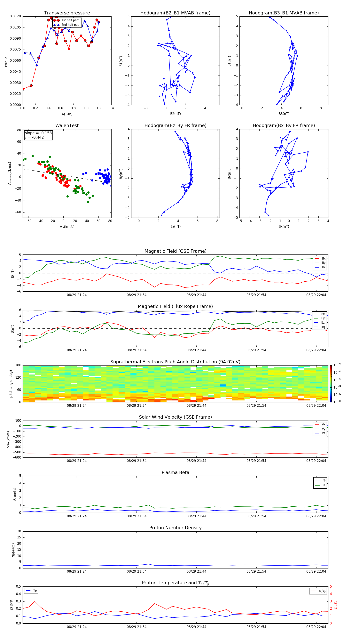Select the 'slope = -0.158' annotation
This screenshot has height=644, width=351.
(x=38, y=133)
